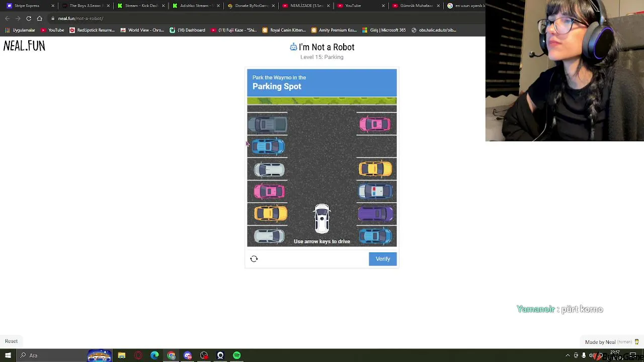Click the silver car at bottom left of lot

pos(269,236)
